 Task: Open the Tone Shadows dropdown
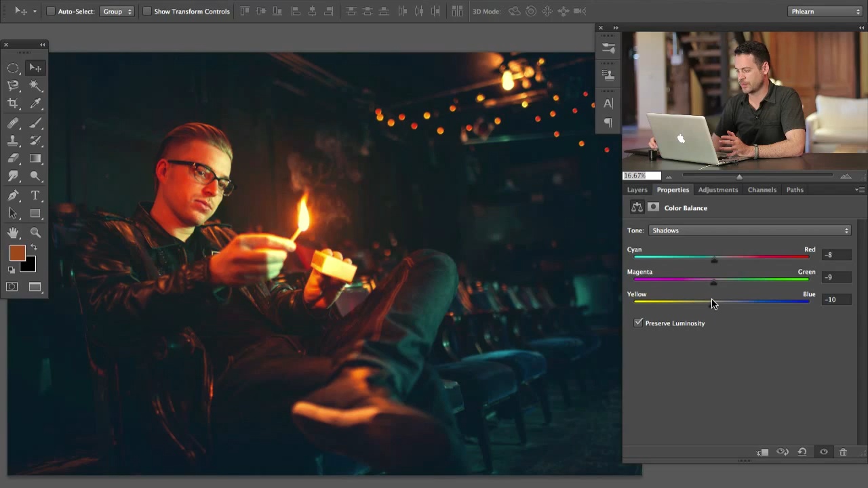[x=750, y=230]
